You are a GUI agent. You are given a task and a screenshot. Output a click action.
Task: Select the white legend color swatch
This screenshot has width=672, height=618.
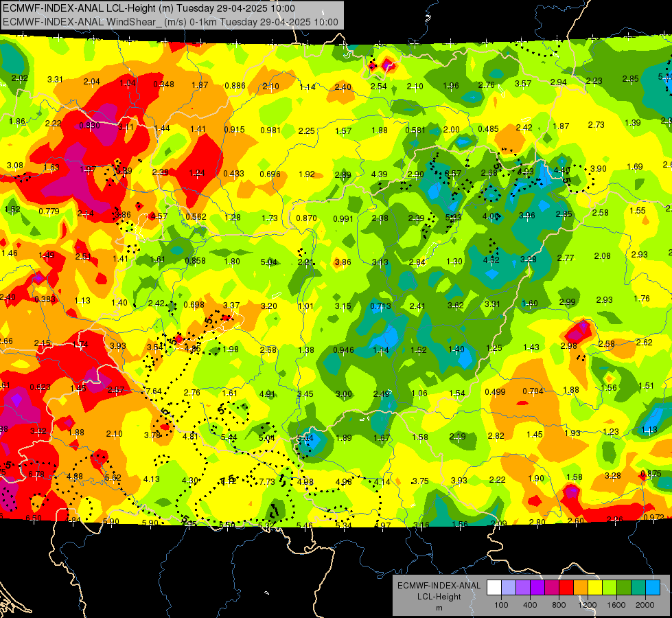[x=494, y=588]
